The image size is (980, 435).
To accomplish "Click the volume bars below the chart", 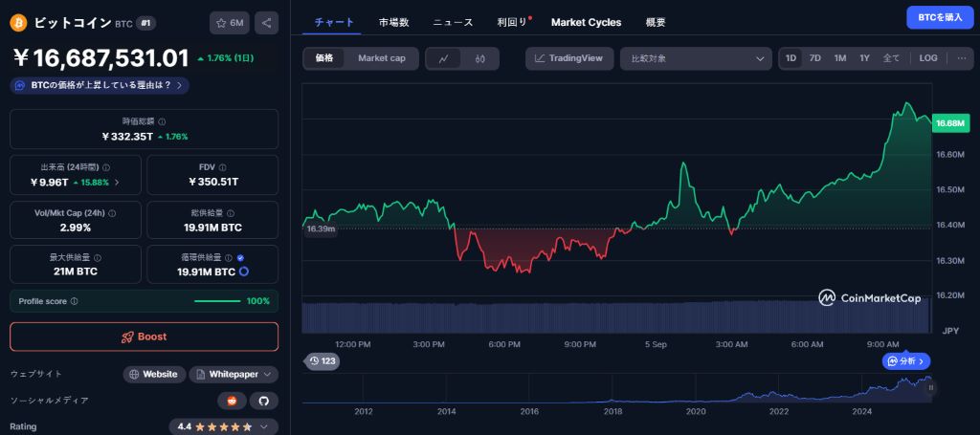I will (617, 317).
